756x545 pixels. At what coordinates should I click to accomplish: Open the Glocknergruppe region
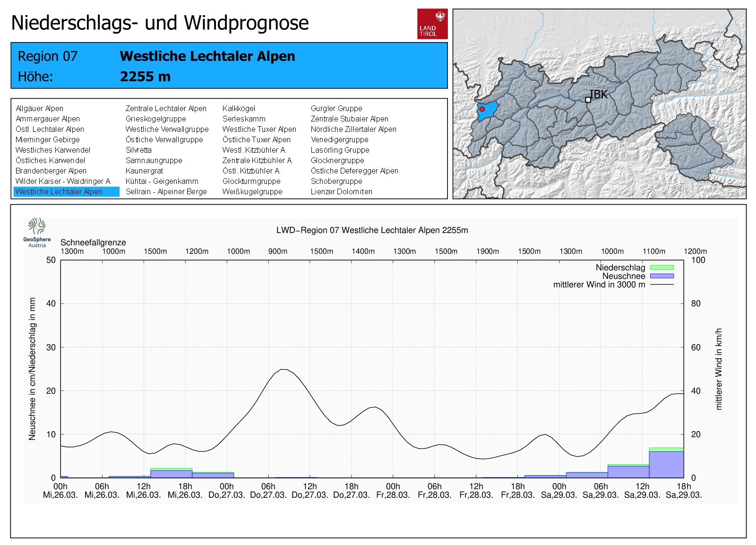[337, 160]
